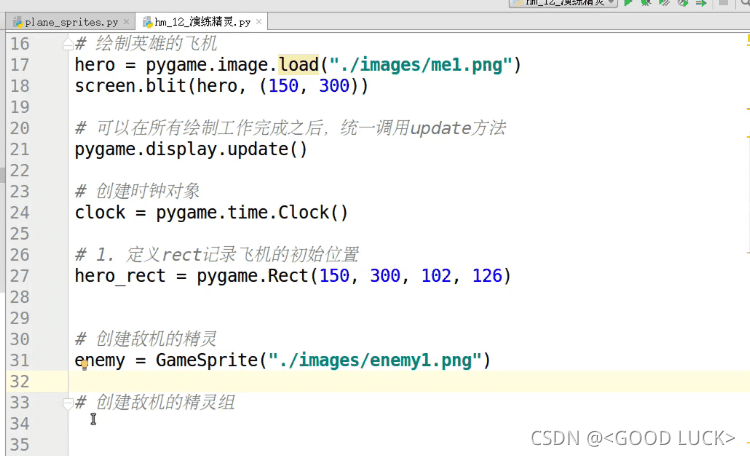Click hero_rect variable on line 27
This screenshot has height=456, width=750.
click(120, 276)
